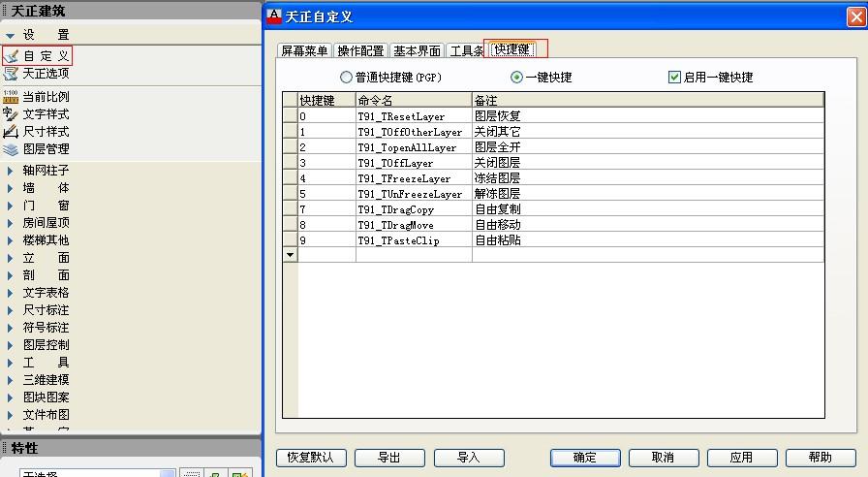This screenshot has height=477, width=868.
Task: Click the 当前比例 ruler icon
Action: click(x=11, y=97)
